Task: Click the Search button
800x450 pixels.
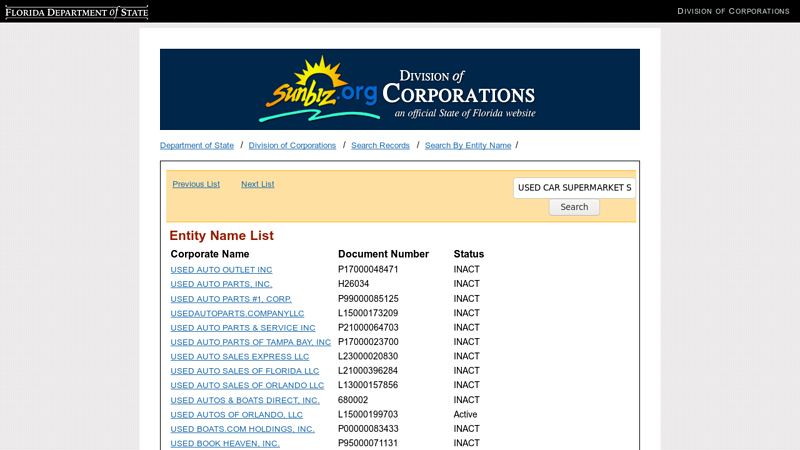Action: pos(574,207)
